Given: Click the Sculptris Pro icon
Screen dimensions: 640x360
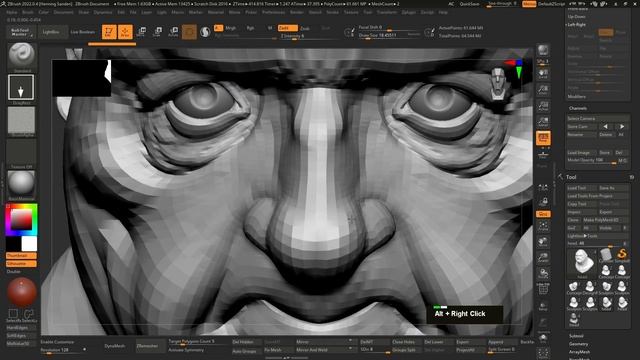Looking at the screenshot, I should (x=205, y=32).
